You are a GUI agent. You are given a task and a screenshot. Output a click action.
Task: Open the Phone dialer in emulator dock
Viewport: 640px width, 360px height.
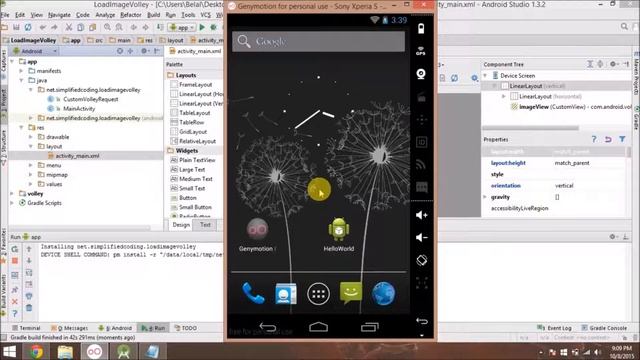[253, 293]
